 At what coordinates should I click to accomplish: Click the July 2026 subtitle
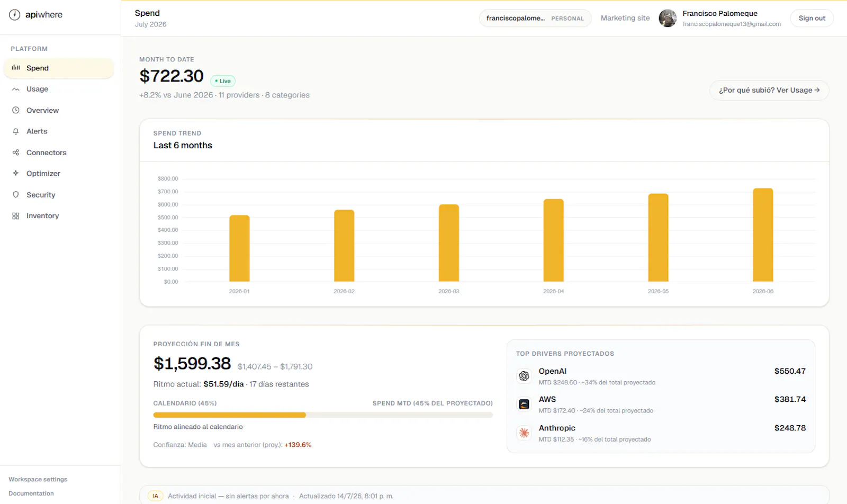(151, 24)
